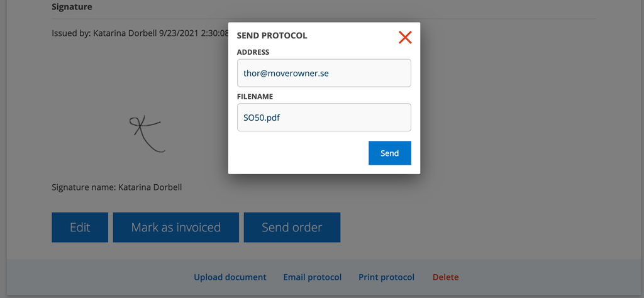Click the Email protocol link
This screenshot has width=644, height=298.
[313, 277]
